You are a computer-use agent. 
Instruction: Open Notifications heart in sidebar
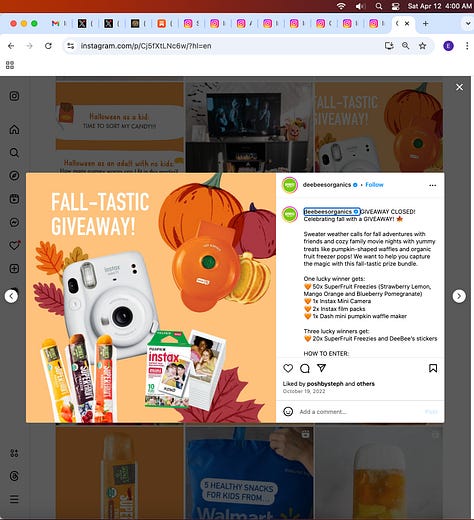click(x=14, y=245)
